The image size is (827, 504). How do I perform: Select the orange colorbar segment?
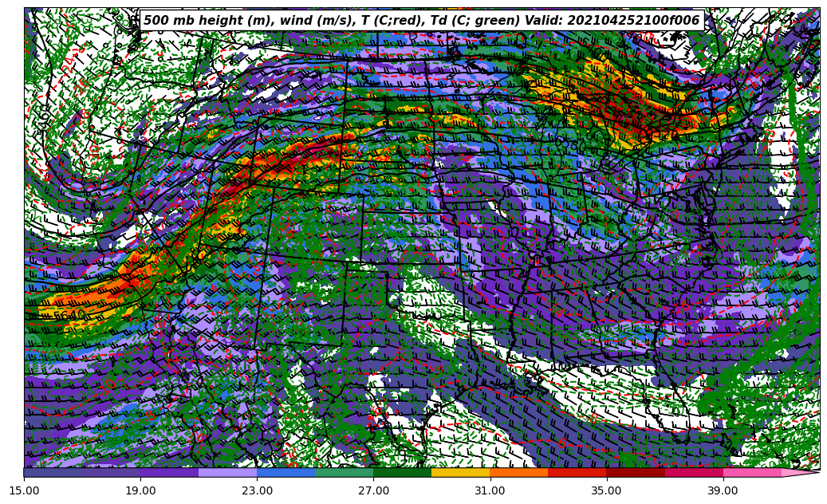pos(519,472)
